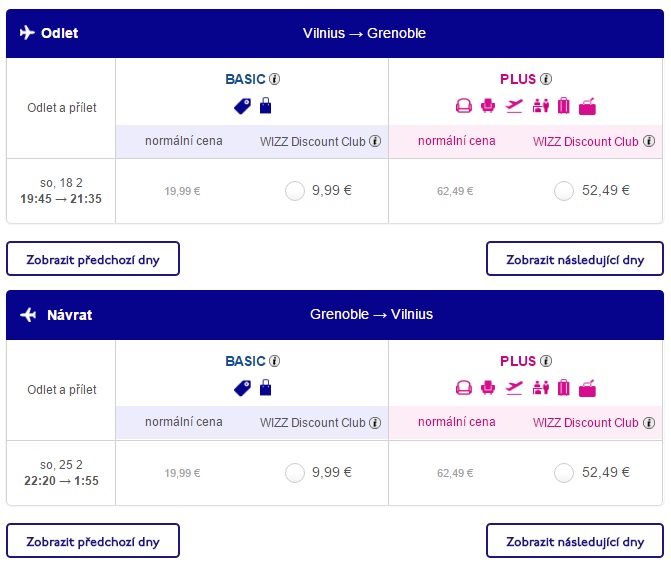
Task: Show following days for Grenoble to Vilnius
Action: (575, 541)
